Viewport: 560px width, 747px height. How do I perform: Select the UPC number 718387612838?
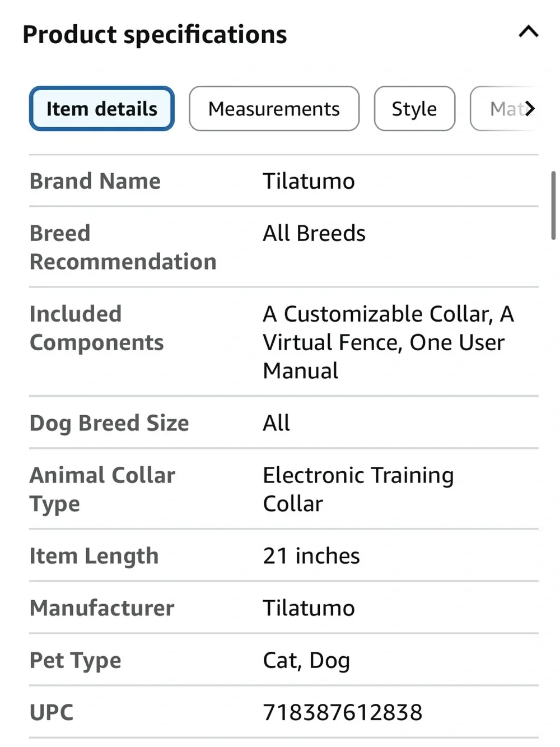[343, 712]
